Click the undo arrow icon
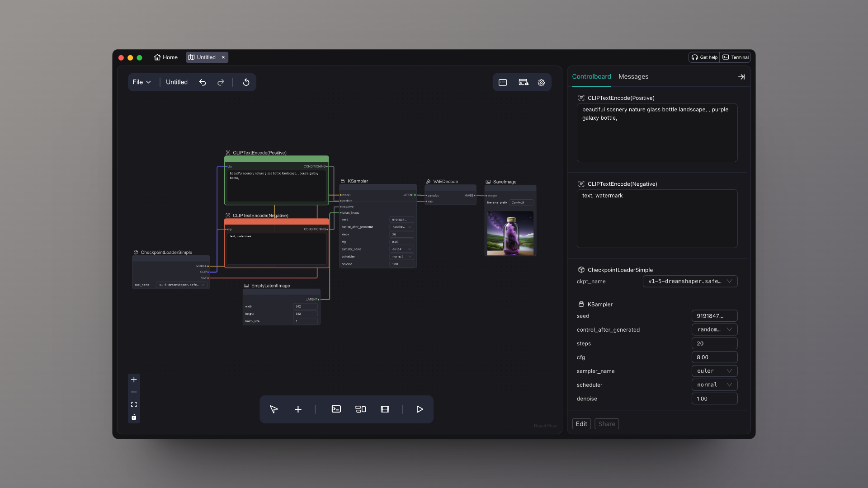Image resolution: width=868 pixels, height=488 pixels. 203,82
